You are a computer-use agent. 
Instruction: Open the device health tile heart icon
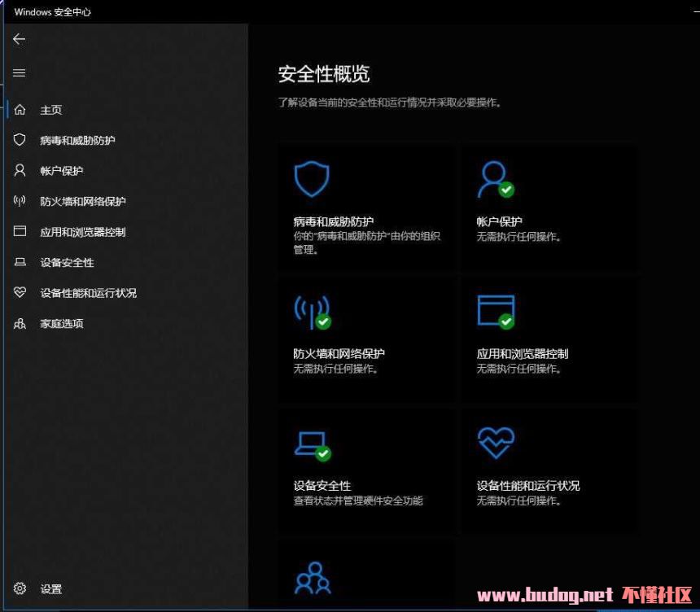coord(496,443)
